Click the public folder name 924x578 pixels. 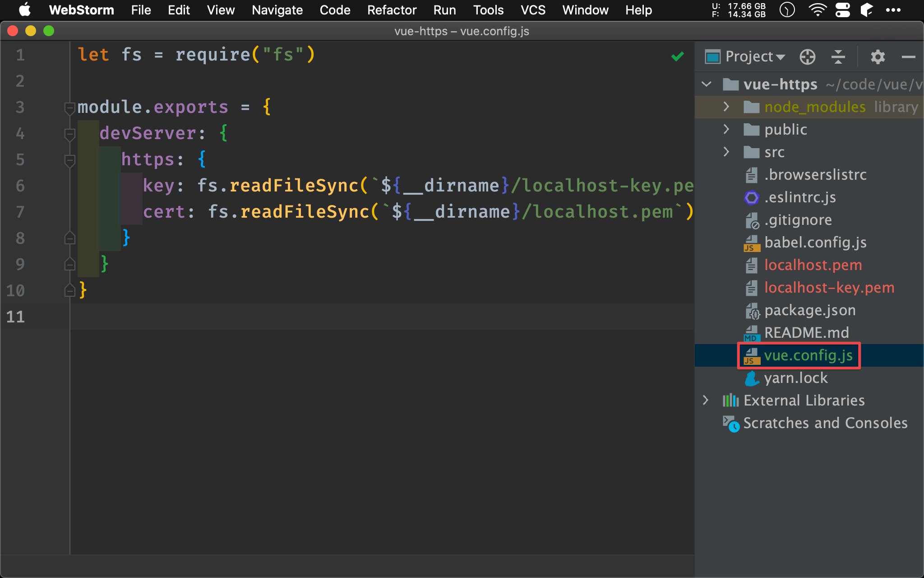pos(785,130)
